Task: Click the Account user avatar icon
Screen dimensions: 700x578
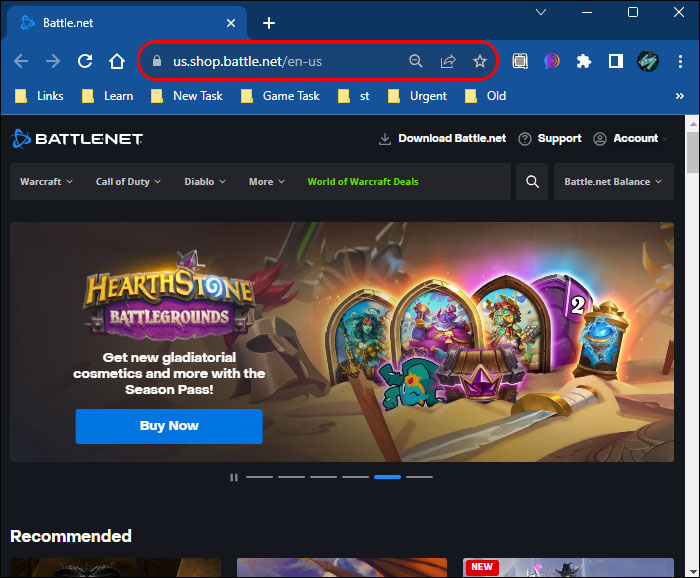Action: click(600, 139)
